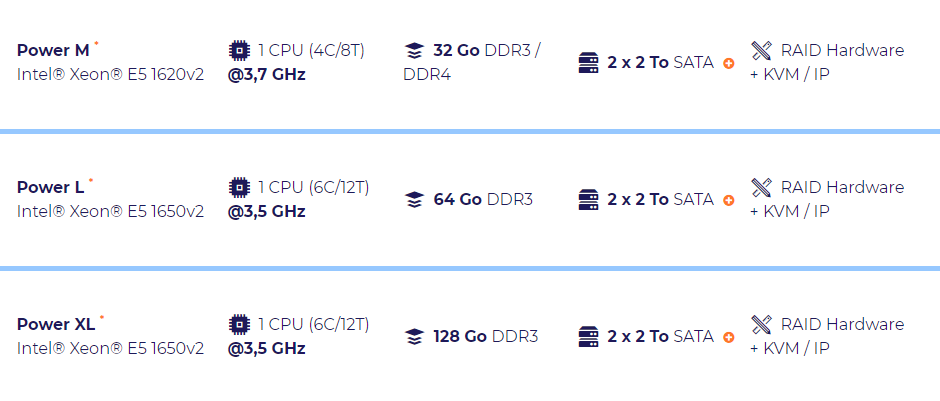This screenshot has height=401, width=940.
Task: Click Intel Xeon E5 1620v2 processor text
Action: (110, 74)
